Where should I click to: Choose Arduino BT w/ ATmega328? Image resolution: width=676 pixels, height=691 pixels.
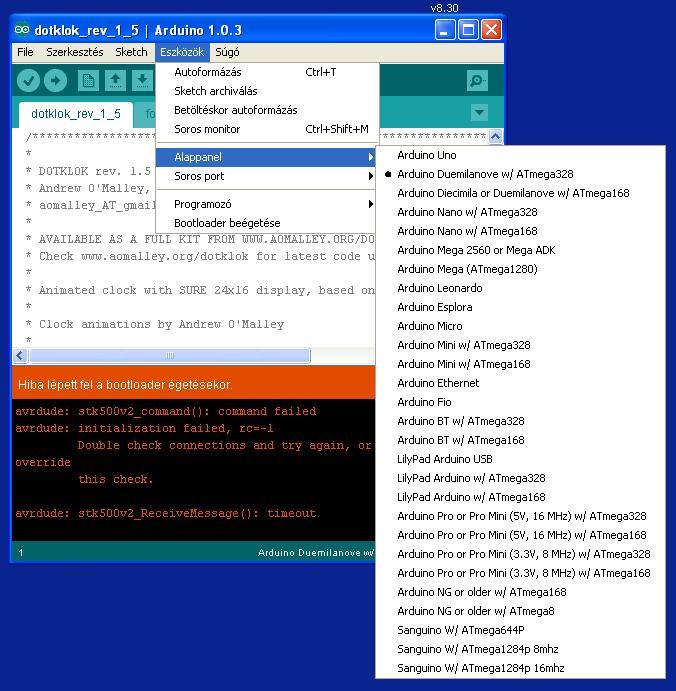pos(520,421)
